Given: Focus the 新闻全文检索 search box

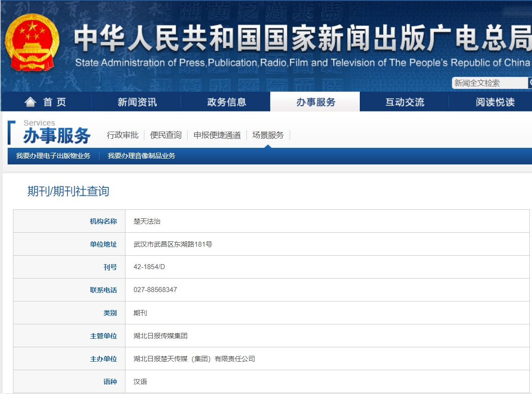Looking at the screenshot, I should tap(489, 83).
